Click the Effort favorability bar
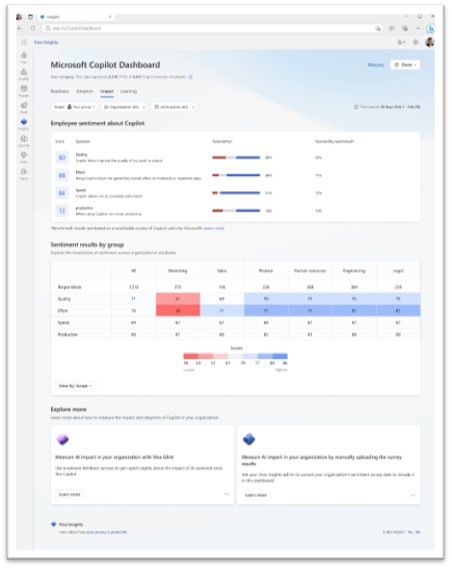The image size is (452, 568). [x=236, y=175]
